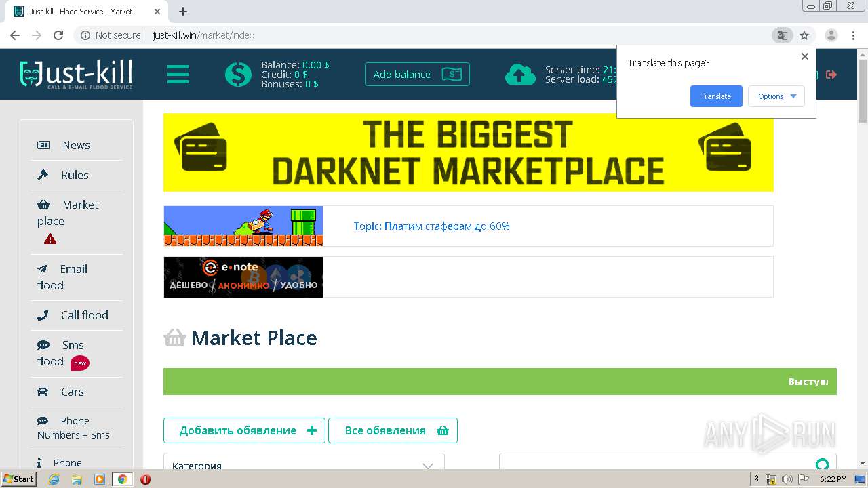Viewport: 868px width, 488px height.
Task: Open the Rules sidebar item
Action: click(x=77, y=175)
